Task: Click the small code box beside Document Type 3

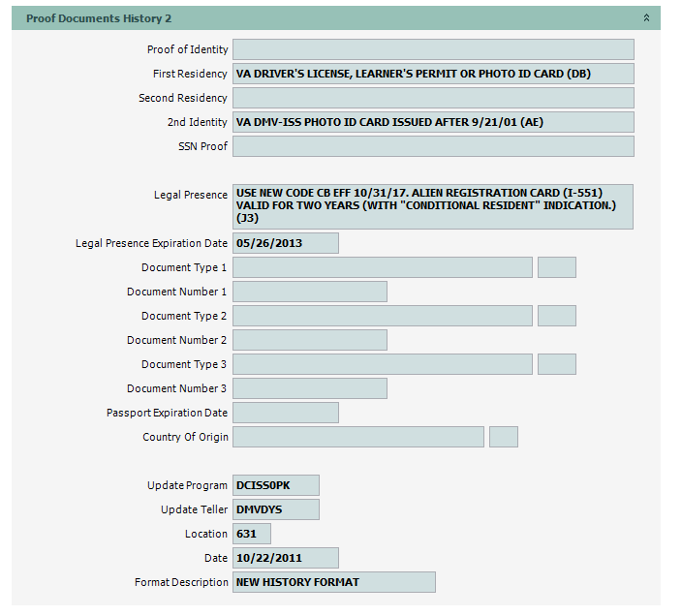Action: tap(557, 364)
